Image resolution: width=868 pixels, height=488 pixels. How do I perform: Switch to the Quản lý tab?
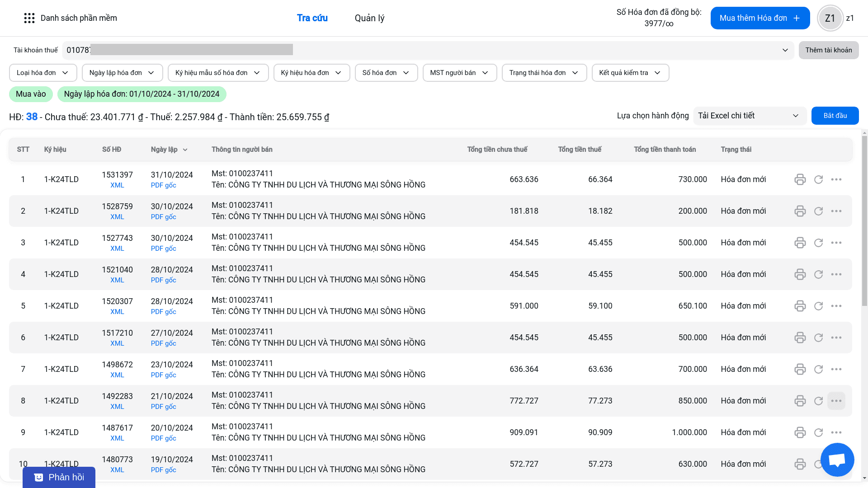369,18
